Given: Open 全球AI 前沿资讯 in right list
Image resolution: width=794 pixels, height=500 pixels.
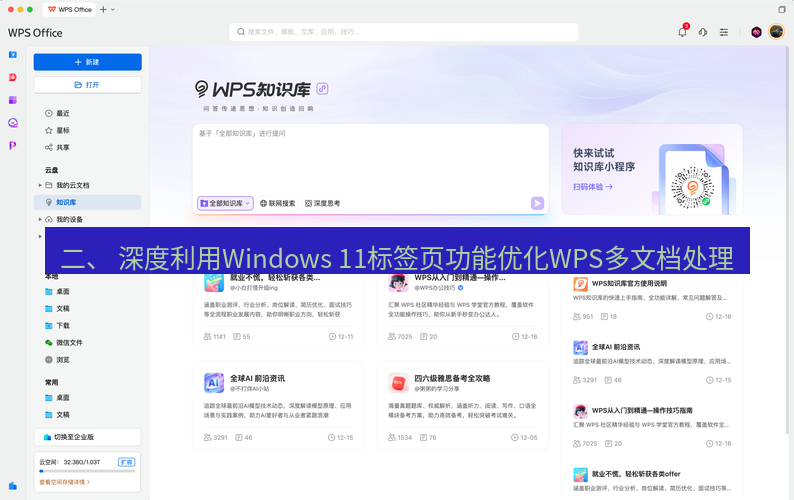Looking at the screenshot, I should click(652, 363).
